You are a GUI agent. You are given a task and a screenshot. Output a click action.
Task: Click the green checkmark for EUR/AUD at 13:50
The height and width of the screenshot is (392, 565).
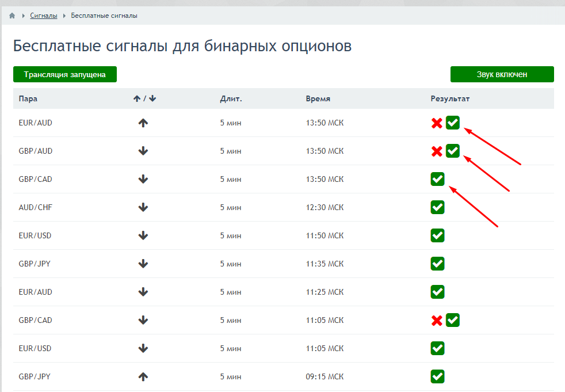(453, 123)
